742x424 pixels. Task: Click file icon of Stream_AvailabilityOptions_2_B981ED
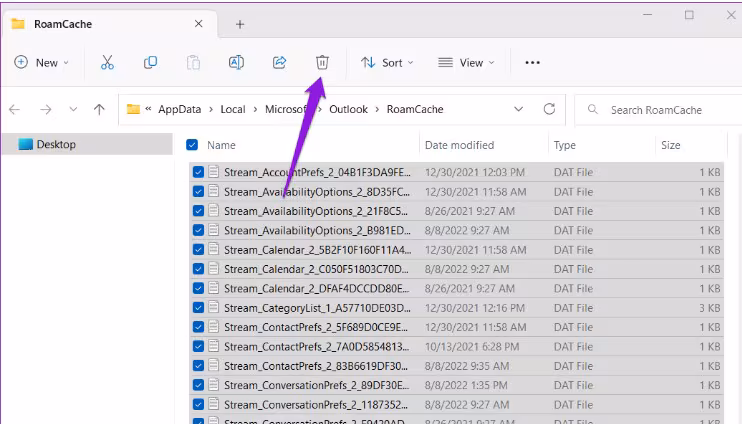pos(214,230)
